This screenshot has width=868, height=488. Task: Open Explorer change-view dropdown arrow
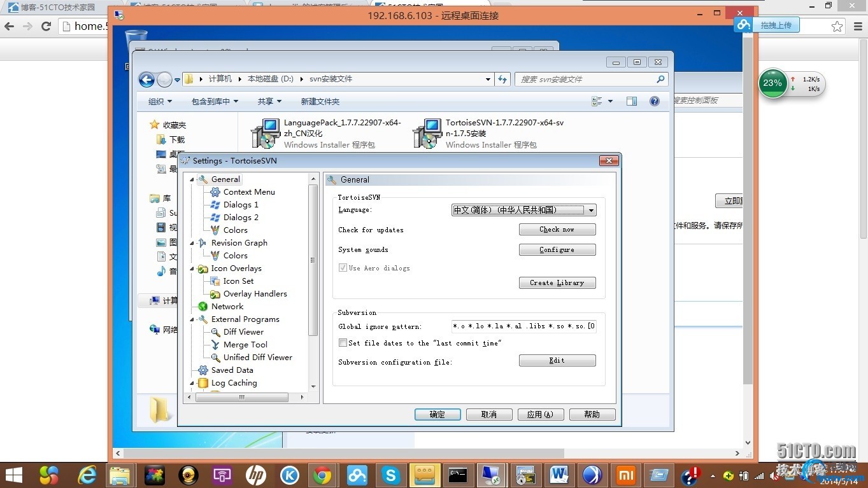(x=610, y=101)
